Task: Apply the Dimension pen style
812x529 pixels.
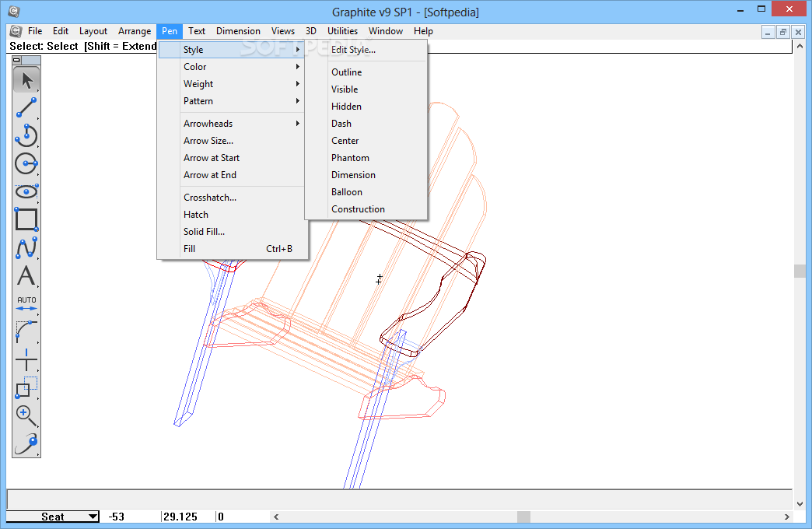Action: [366, 174]
